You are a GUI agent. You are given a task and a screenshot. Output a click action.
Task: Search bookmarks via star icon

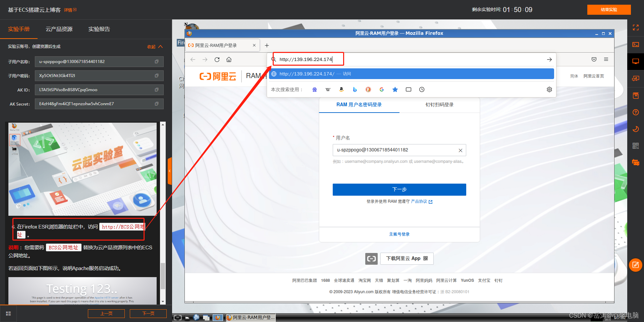pos(395,89)
